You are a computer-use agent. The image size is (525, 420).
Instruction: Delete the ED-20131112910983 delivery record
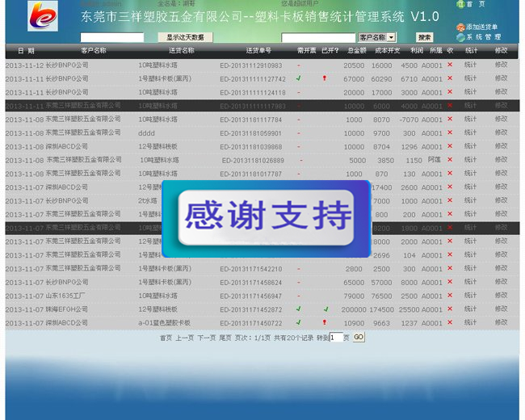click(x=450, y=65)
